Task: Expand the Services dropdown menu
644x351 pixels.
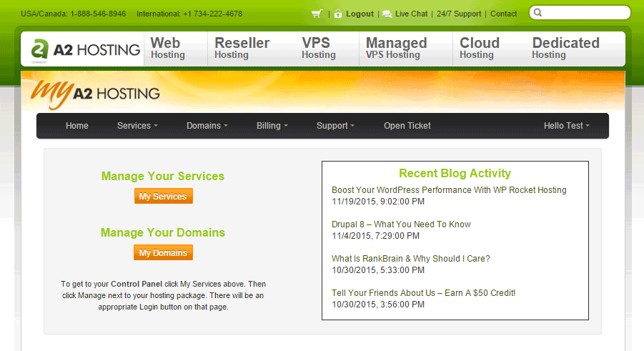Action: click(x=137, y=126)
